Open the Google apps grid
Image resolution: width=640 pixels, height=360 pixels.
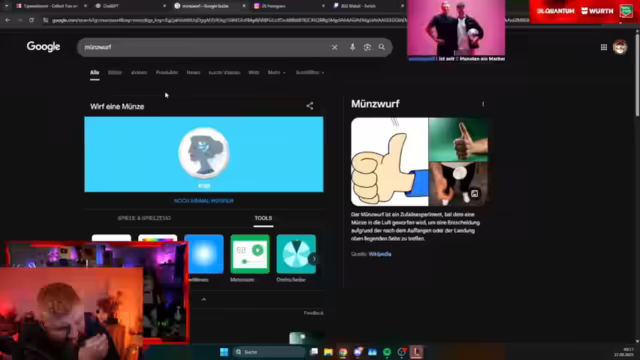(x=604, y=47)
